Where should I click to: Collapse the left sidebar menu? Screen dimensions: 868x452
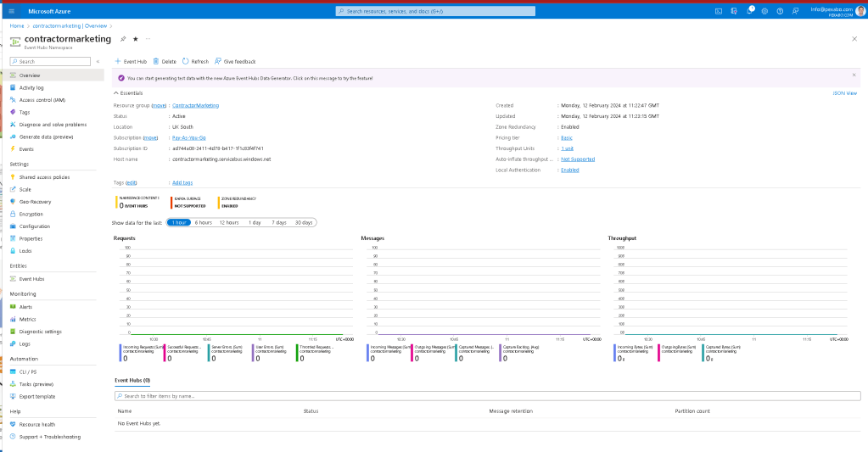(98, 61)
